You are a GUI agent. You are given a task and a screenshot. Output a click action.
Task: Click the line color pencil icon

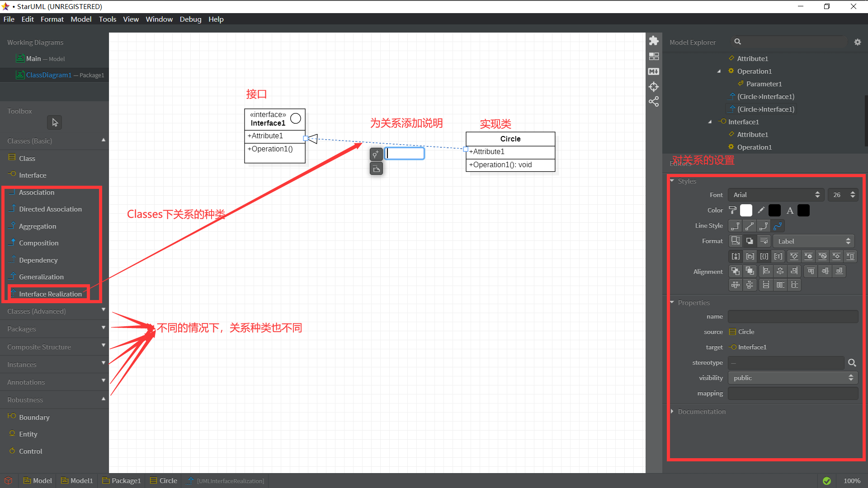(x=761, y=210)
